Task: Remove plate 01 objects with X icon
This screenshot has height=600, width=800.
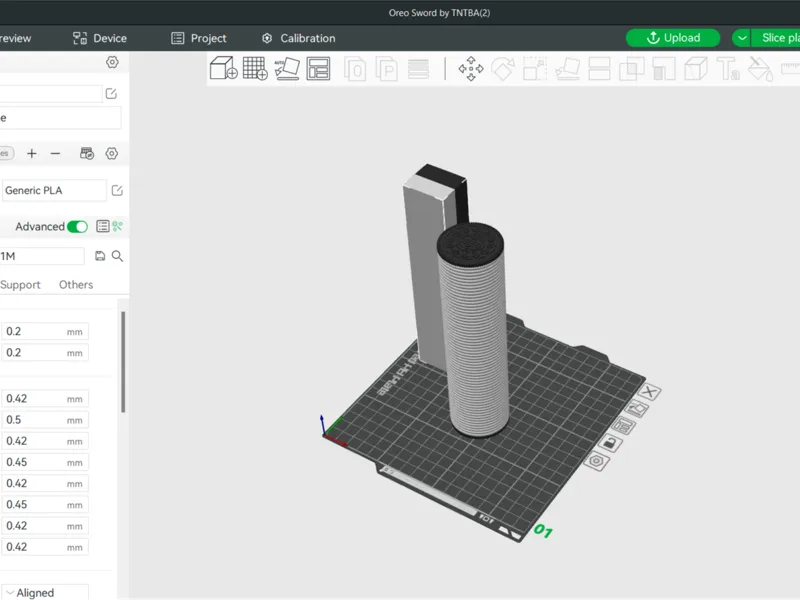Action: click(649, 392)
